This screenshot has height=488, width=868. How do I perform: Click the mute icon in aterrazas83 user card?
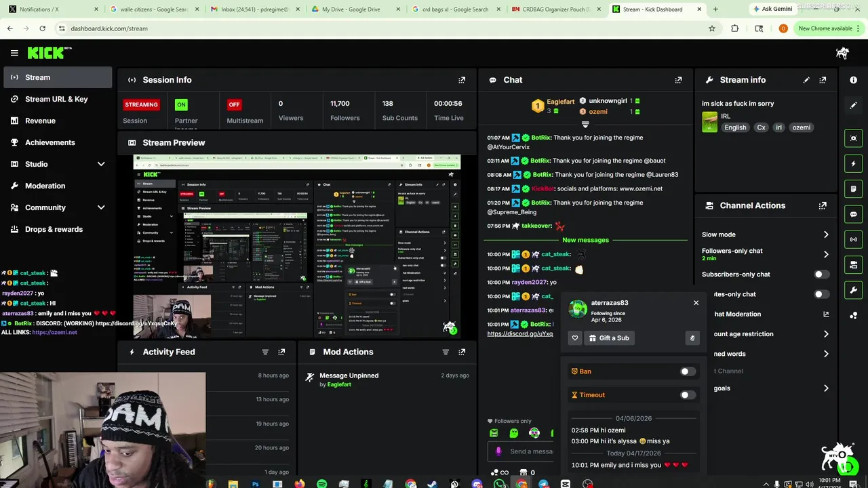[x=692, y=338]
